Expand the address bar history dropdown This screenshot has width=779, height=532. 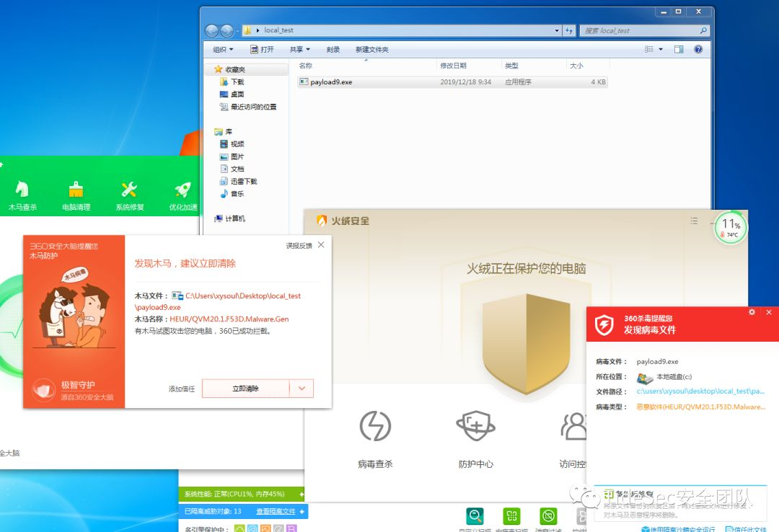[x=556, y=31]
